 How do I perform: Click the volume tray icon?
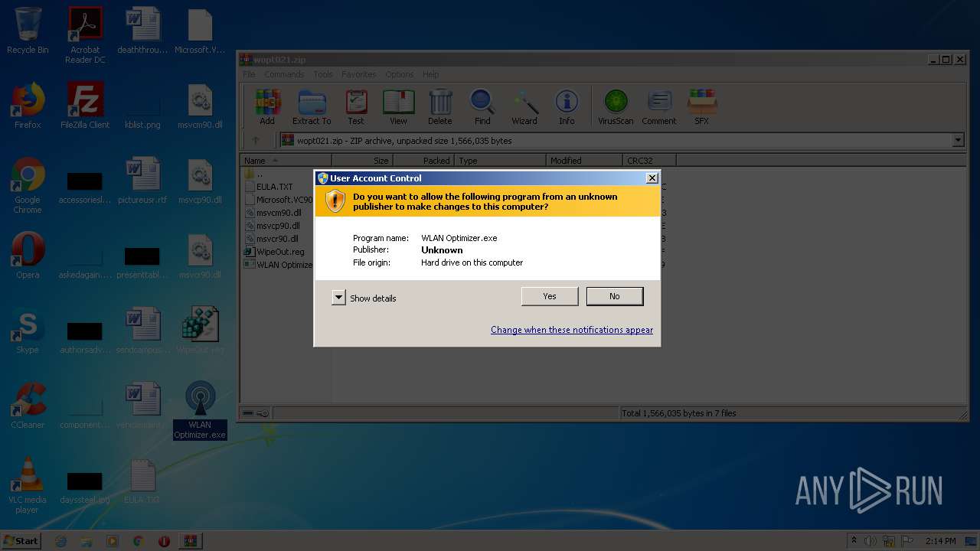coord(871,541)
